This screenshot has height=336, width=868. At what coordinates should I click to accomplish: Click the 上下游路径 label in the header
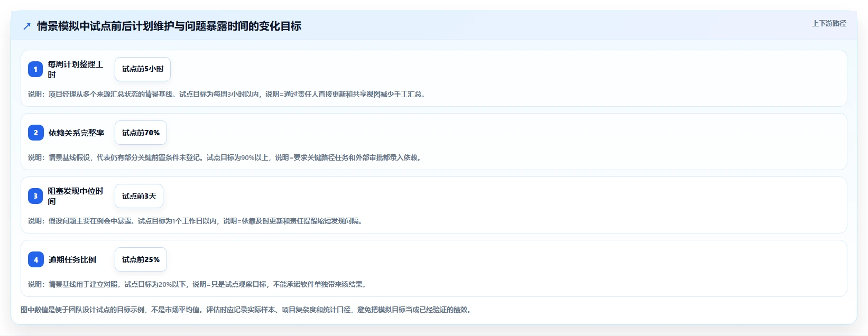[x=829, y=23]
